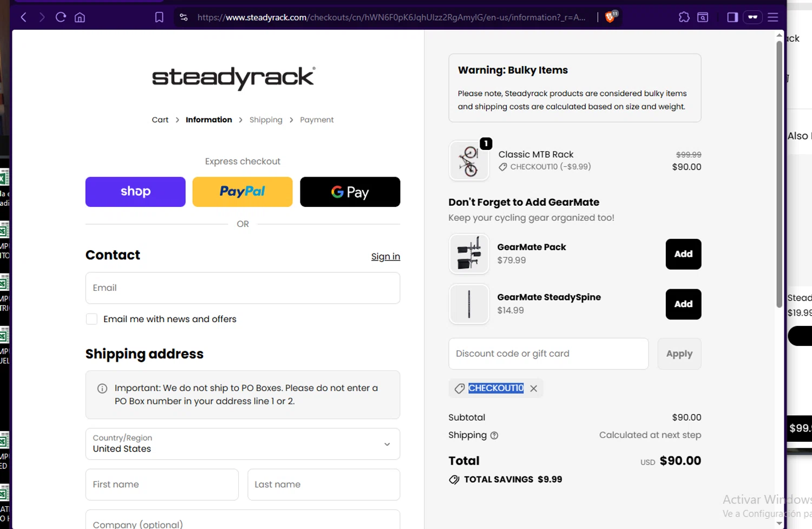Open the browser home page icon
The height and width of the screenshot is (529, 812).
click(80, 17)
